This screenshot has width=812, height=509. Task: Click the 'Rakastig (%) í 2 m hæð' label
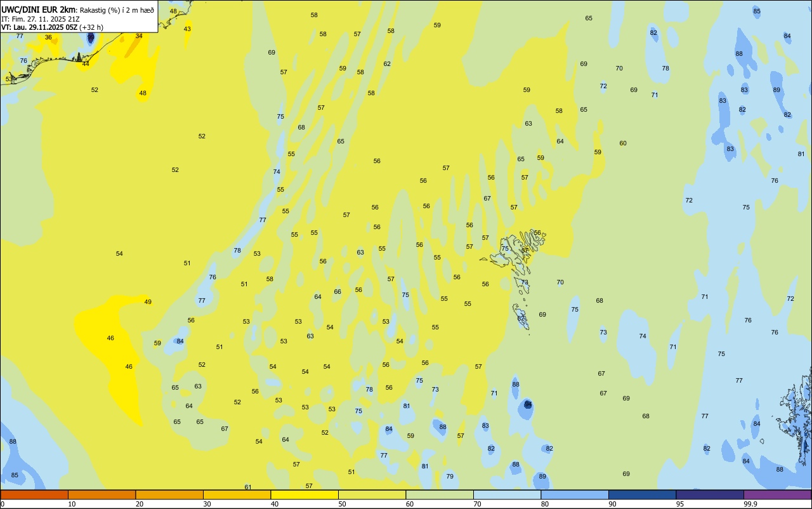(x=117, y=10)
